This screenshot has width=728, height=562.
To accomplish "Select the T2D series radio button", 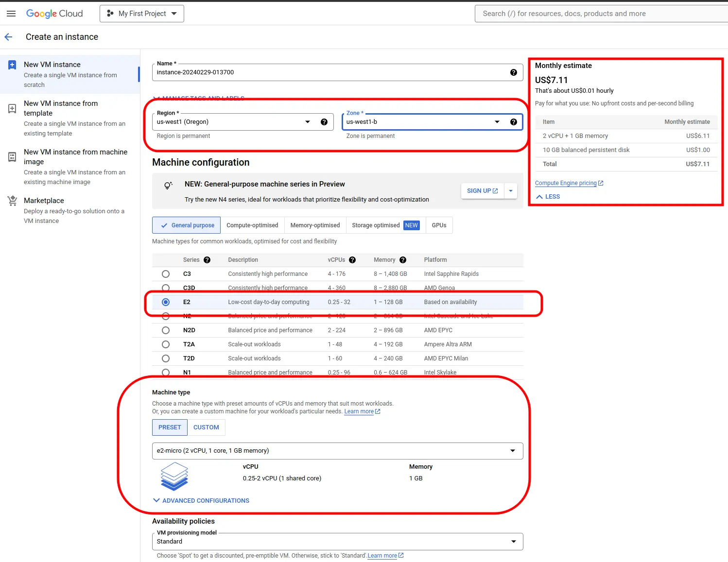I will point(166,358).
